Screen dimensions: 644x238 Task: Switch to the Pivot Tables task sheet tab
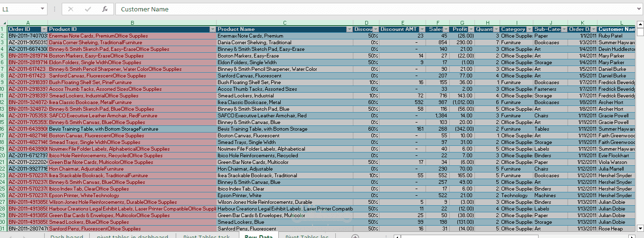[x=206, y=236]
